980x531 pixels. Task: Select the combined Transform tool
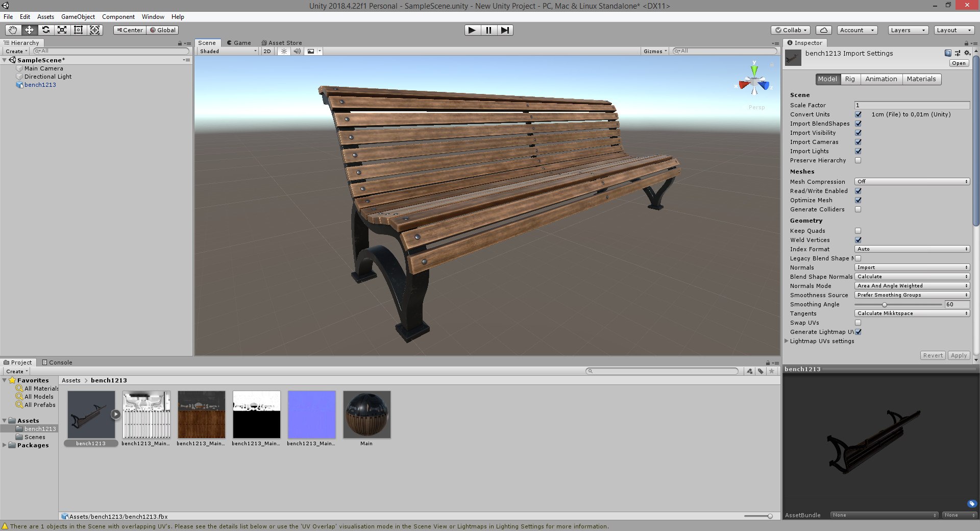pos(95,30)
